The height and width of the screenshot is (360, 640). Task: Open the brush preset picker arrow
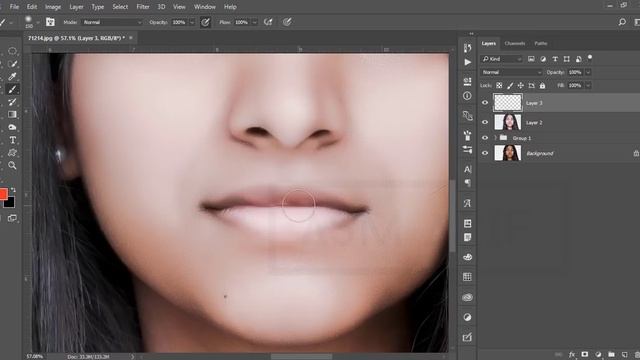click(x=38, y=22)
